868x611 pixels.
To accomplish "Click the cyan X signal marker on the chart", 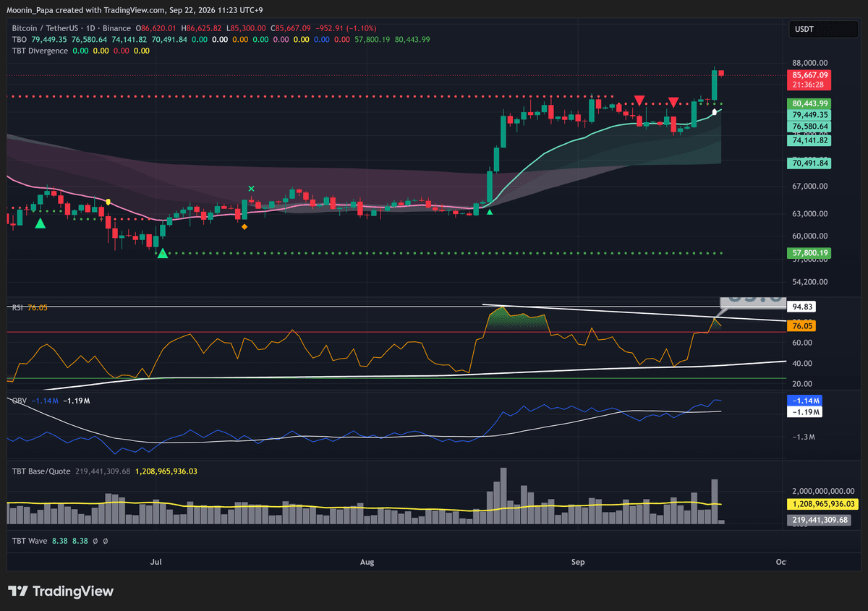I will tap(251, 189).
